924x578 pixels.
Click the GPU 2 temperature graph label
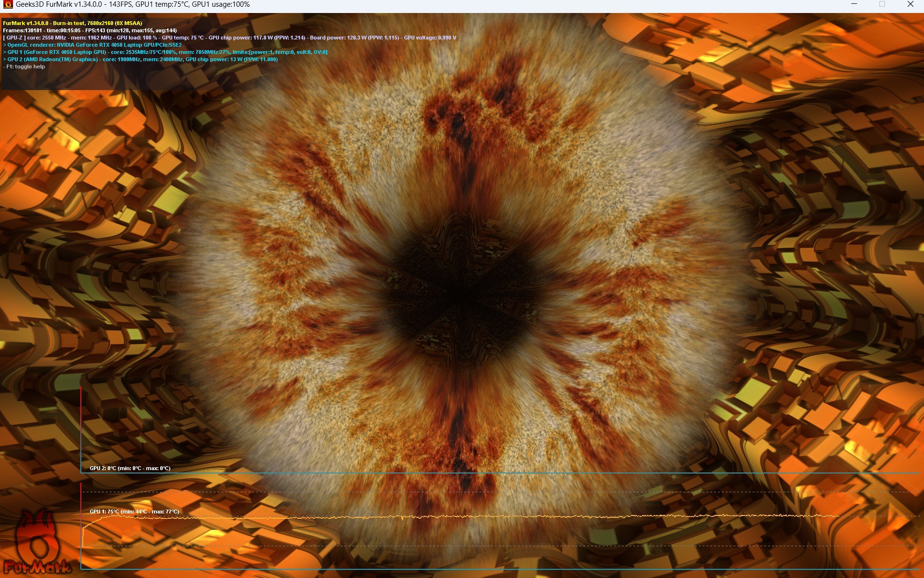[130, 468]
